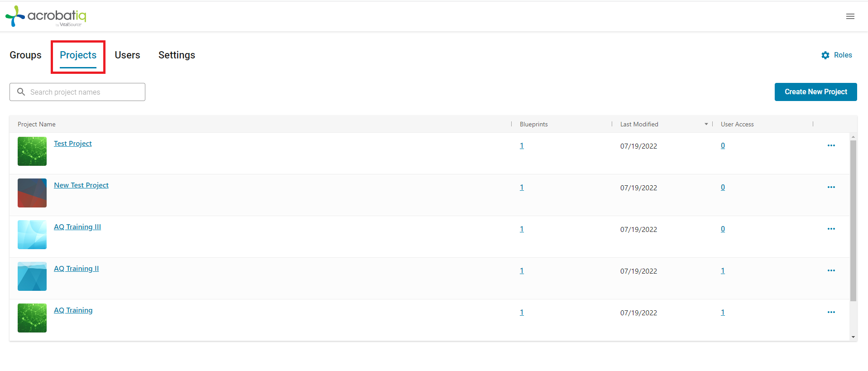Screen dimensions: 868x371
Task: Click the AQ Training III thumbnail
Action: [32, 235]
